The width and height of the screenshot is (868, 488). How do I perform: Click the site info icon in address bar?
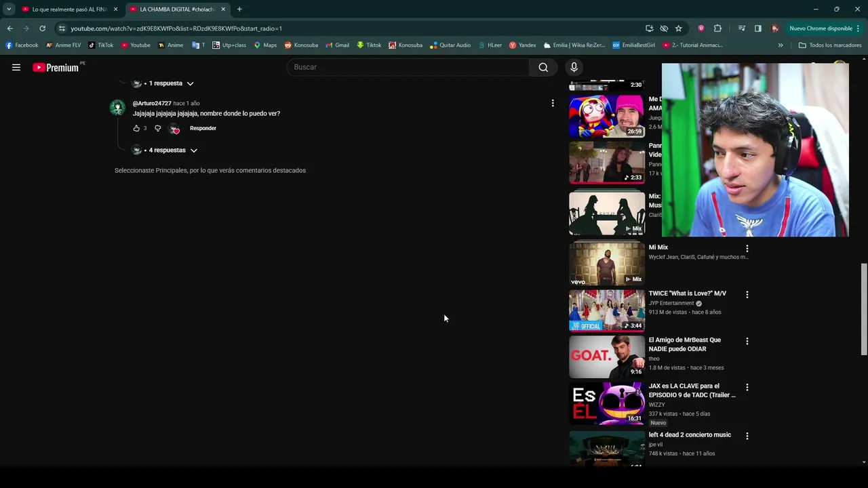62,28
